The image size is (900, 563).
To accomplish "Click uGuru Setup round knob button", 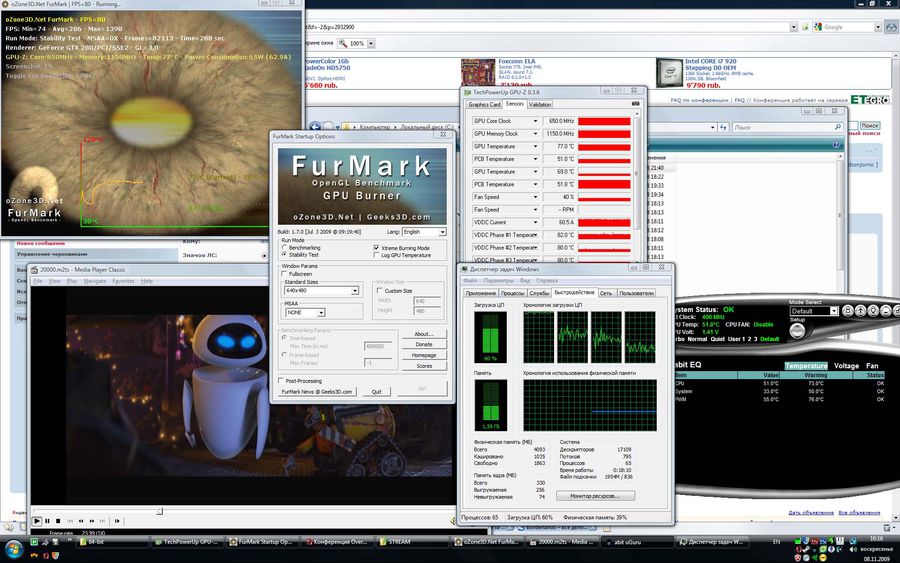I will (797, 331).
